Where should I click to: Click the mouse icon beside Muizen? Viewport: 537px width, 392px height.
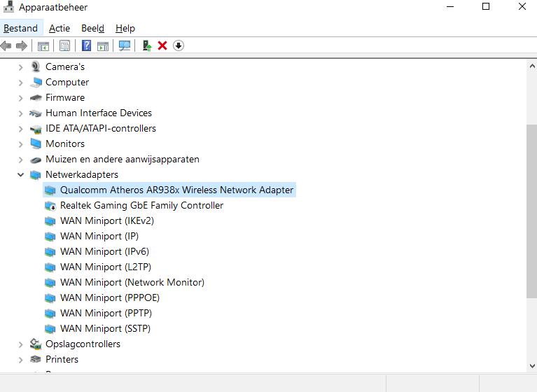[36, 160]
